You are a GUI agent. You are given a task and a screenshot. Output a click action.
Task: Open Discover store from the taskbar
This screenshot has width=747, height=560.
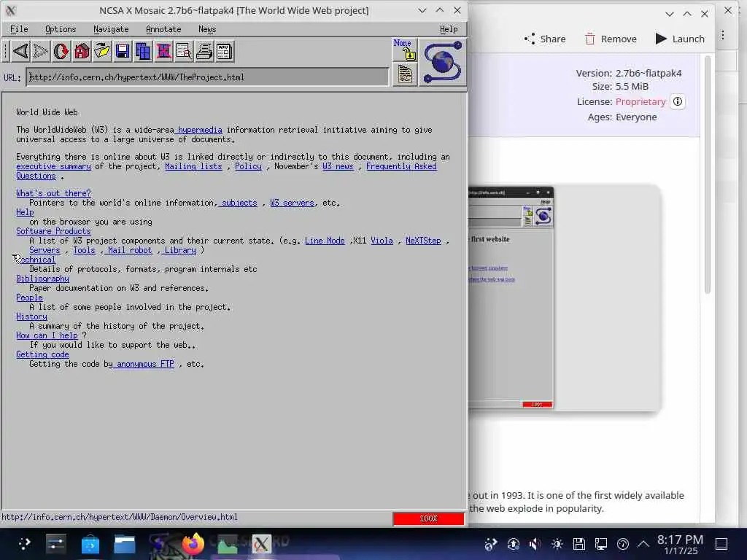90,544
